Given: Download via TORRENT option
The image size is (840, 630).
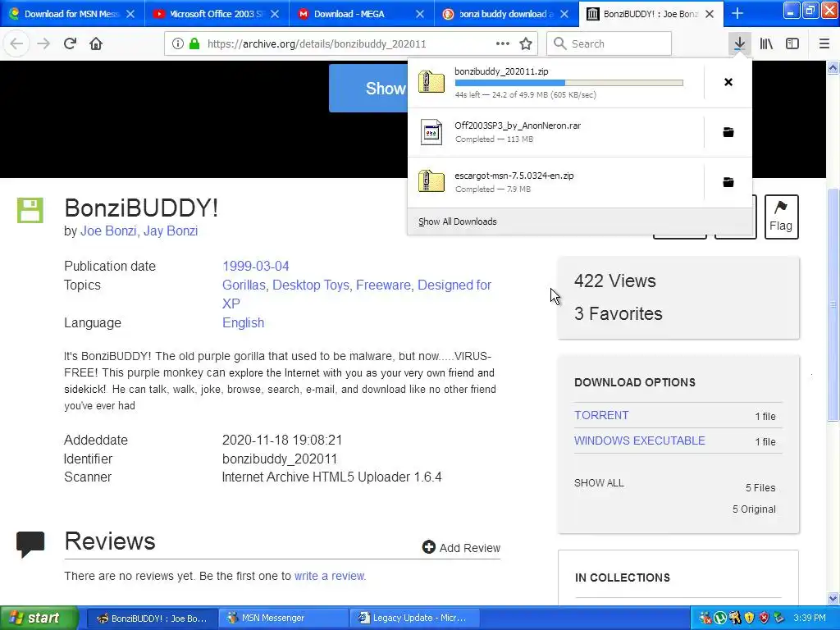Looking at the screenshot, I should click(x=601, y=415).
